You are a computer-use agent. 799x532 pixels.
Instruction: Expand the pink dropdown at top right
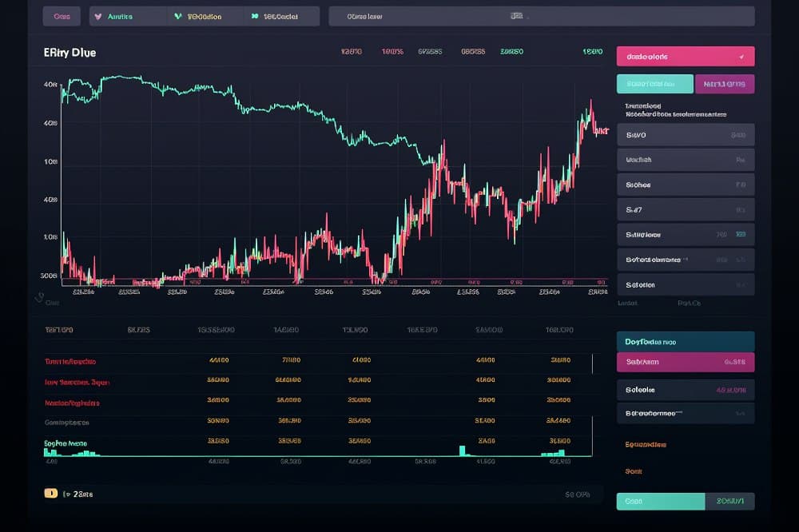[x=685, y=57]
